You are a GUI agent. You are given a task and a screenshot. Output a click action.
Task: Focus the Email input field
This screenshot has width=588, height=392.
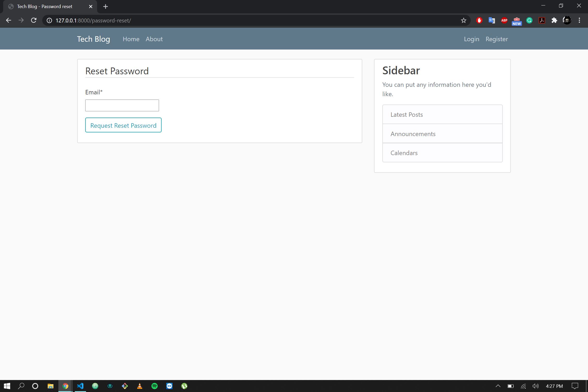(x=122, y=106)
